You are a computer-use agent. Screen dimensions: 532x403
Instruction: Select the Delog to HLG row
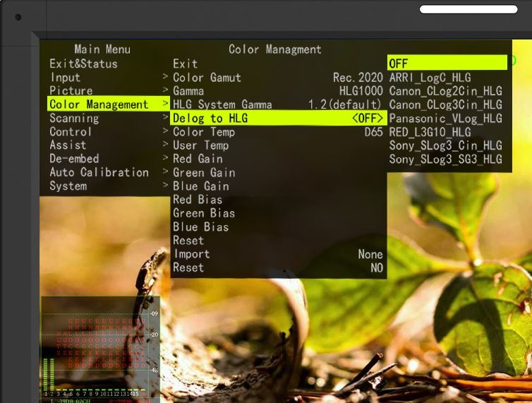click(277, 118)
